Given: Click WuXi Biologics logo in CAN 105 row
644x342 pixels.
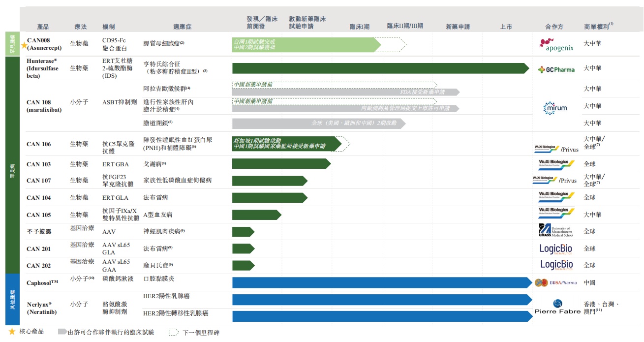Looking at the screenshot, I should click(x=556, y=213).
